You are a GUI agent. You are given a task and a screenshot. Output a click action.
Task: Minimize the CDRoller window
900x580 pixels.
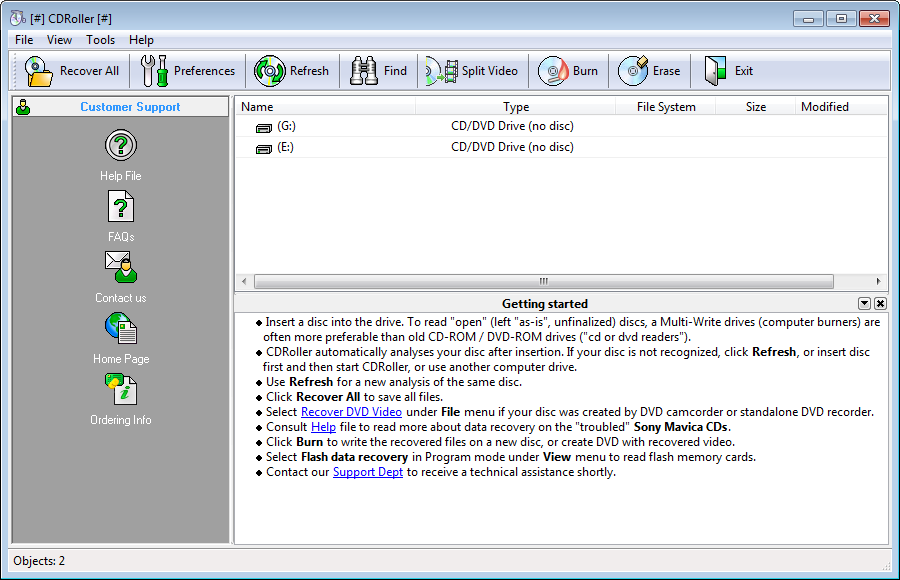pos(808,18)
